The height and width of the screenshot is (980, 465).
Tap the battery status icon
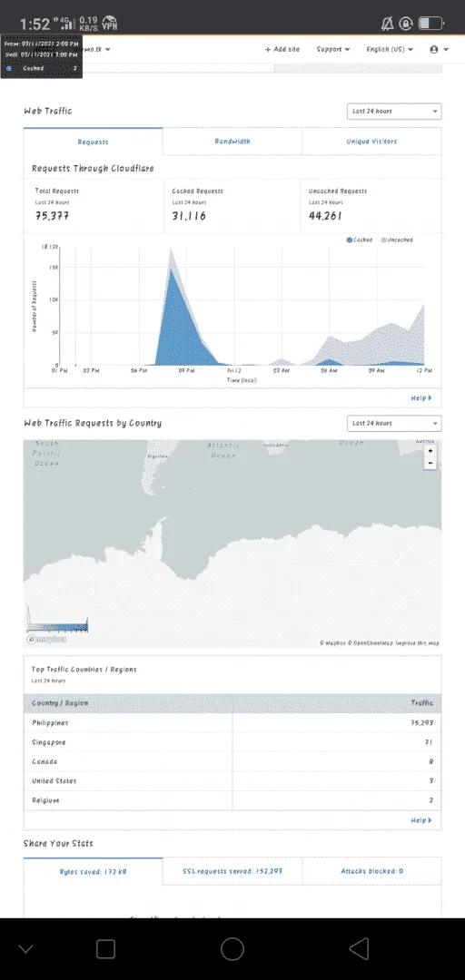[x=430, y=24]
